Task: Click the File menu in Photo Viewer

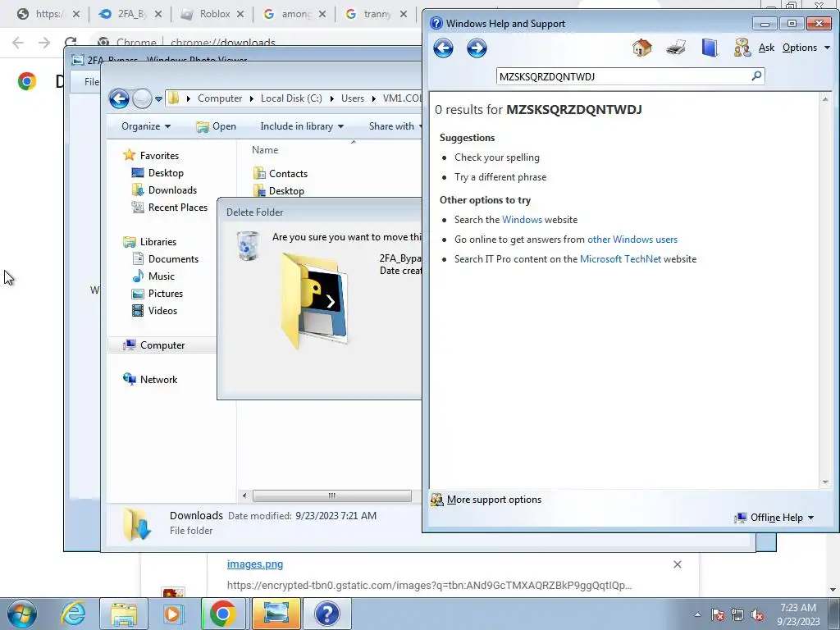Action: click(92, 82)
